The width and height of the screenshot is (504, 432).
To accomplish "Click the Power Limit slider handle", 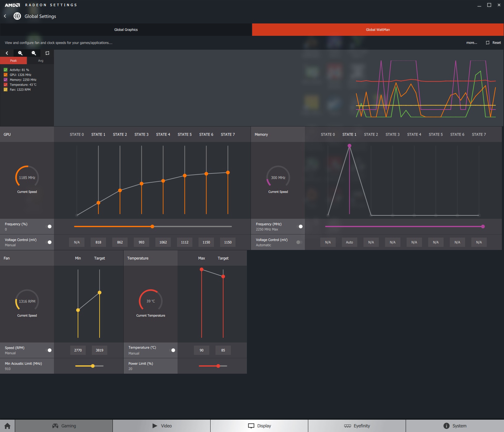I will 218,366.
